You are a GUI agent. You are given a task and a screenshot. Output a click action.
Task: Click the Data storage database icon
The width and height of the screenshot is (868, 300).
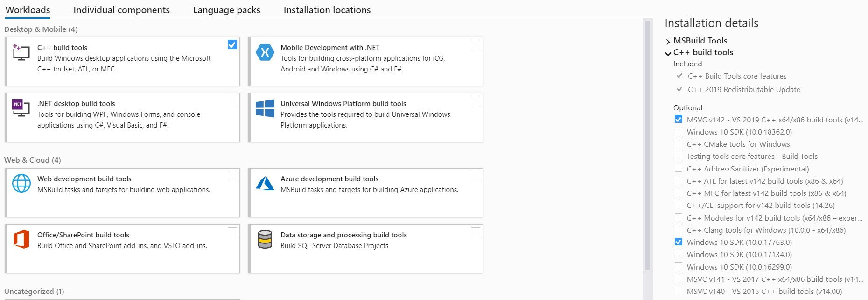click(x=265, y=239)
